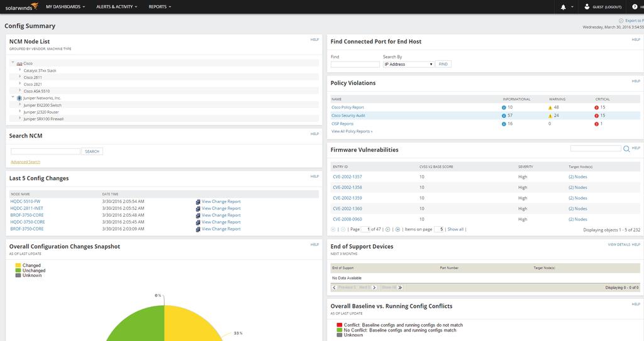The image size is (644, 341).
Task: Click the Firmware Vulnerabilities search magnifier
Action: [x=626, y=149]
